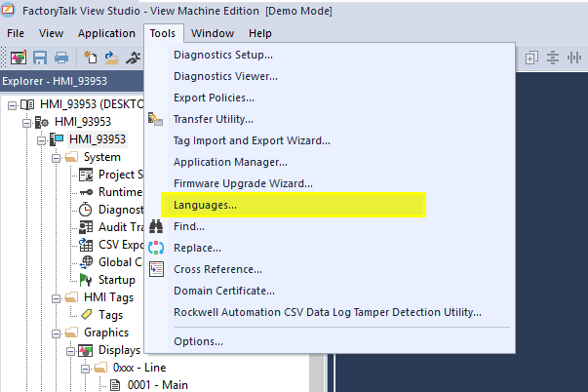Collapse the System folder
Image resolution: width=588 pixels, height=392 pixels.
56,158
